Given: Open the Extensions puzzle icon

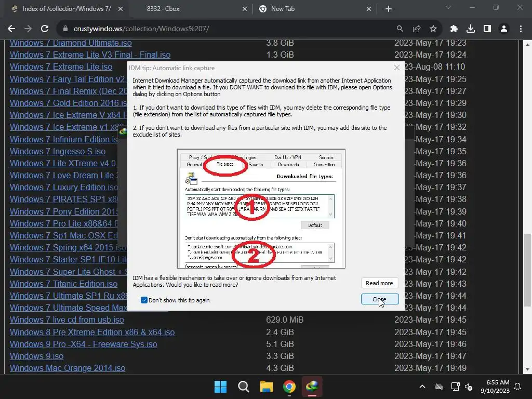Looking at the screenshot, I should point(454,29).
